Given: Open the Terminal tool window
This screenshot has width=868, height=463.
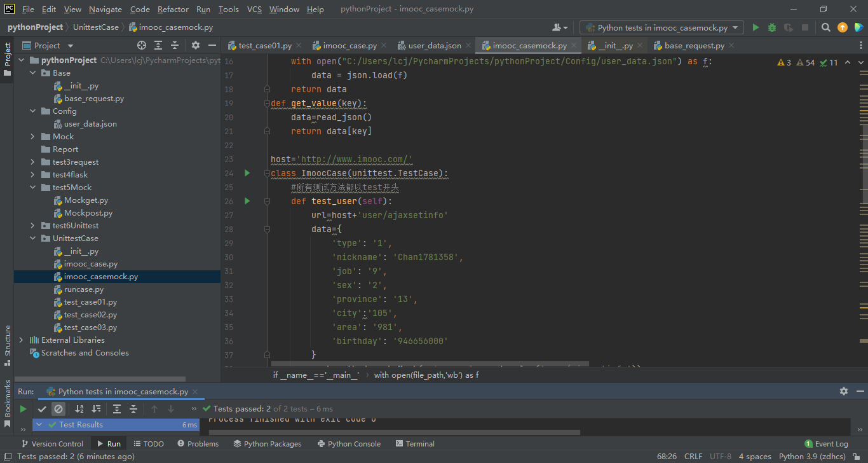Looking at the screenshot, I should tap(415, 444).
